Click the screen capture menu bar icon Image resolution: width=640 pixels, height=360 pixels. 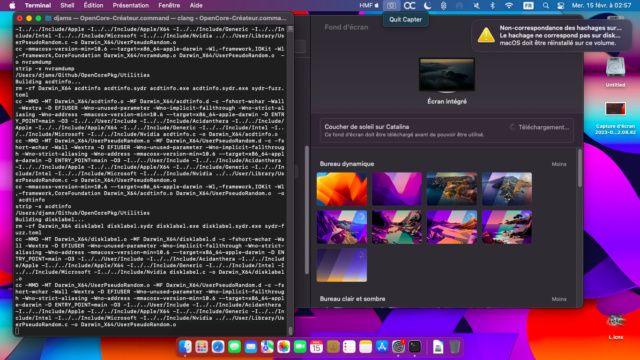click(x=391, y=5)
